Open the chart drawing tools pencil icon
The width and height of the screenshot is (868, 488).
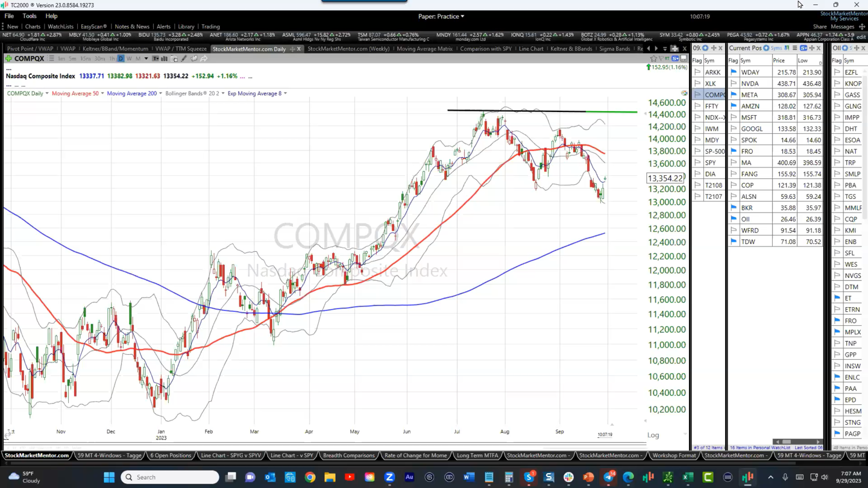[184, 58]
